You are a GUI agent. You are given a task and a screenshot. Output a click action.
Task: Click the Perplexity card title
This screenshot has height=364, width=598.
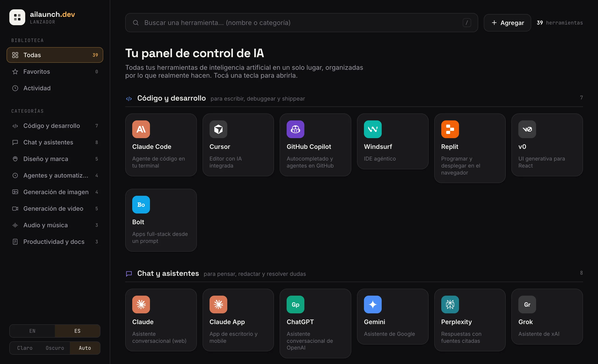click(456, 322)
